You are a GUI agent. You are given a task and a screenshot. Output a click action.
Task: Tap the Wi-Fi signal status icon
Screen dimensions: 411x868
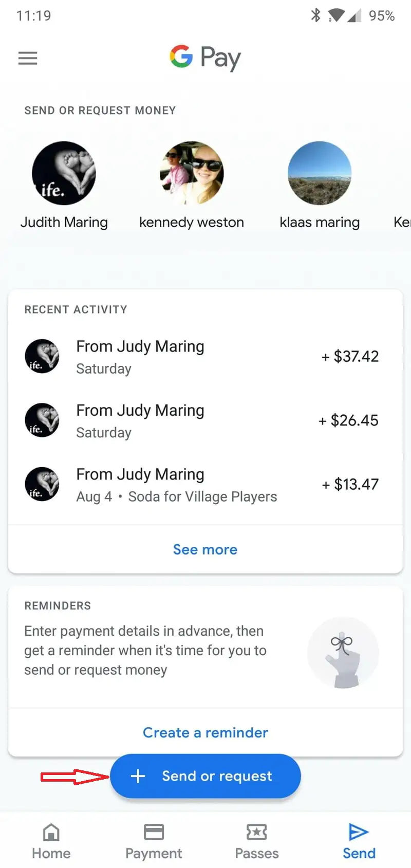tap(336, 15)
